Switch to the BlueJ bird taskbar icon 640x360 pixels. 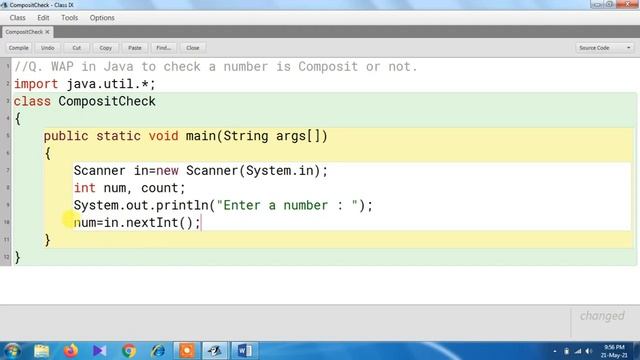coord(215,351)
